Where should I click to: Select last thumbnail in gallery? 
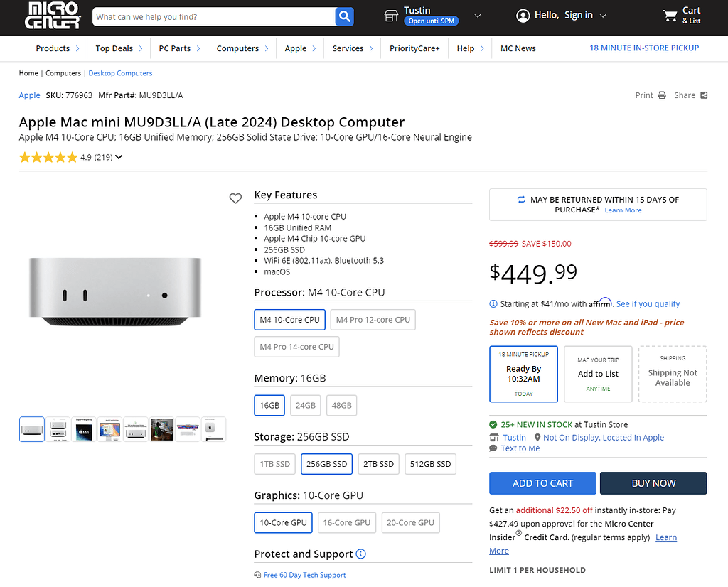213,429
